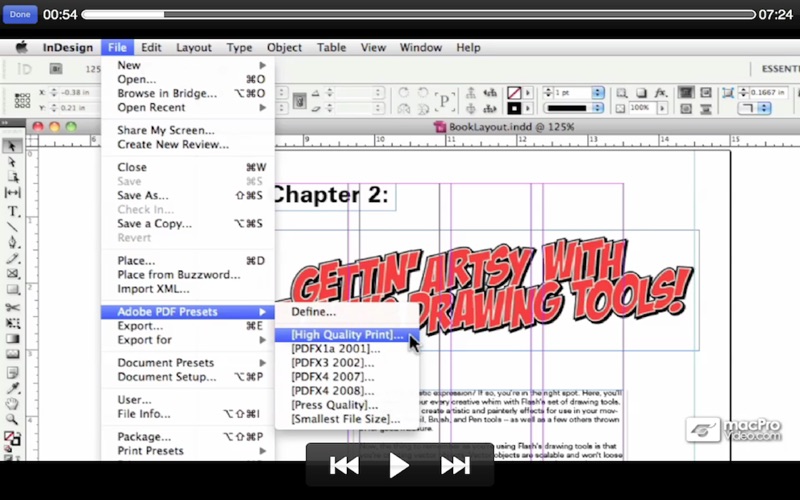Select the Zoom magnifier tool
The width and height of the screenshot is (800, 500).
[x=12, y=420]
